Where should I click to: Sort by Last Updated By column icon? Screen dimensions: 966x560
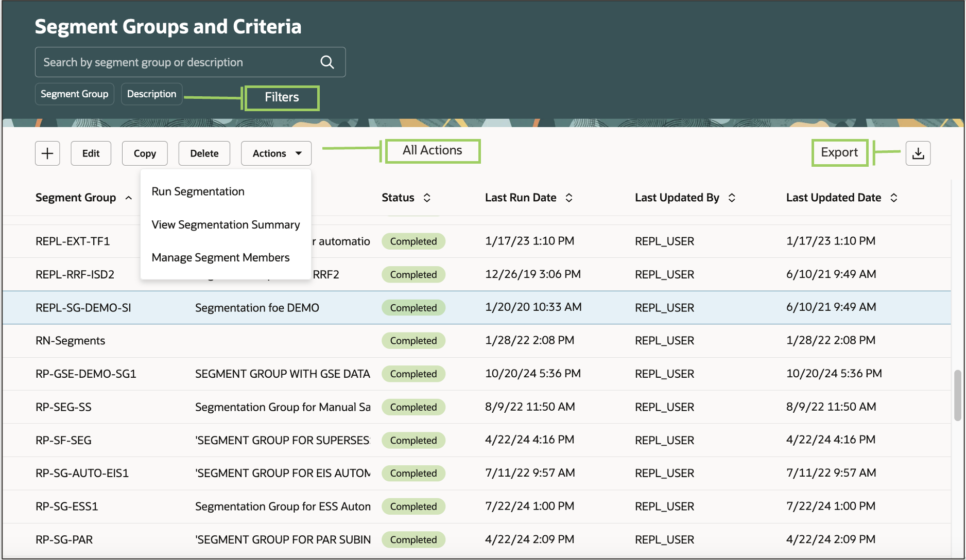point(732,197)
